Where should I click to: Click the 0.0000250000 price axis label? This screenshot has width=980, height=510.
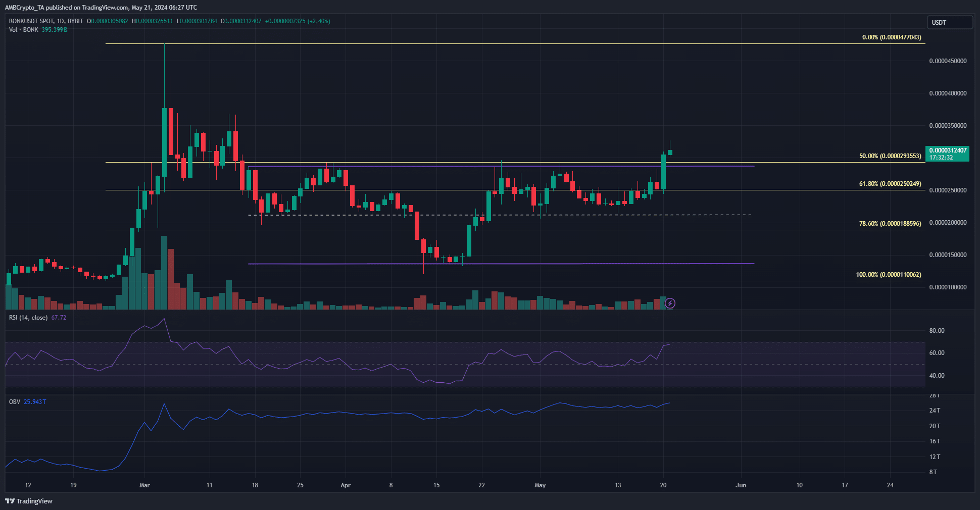click(x=948, y=190)
